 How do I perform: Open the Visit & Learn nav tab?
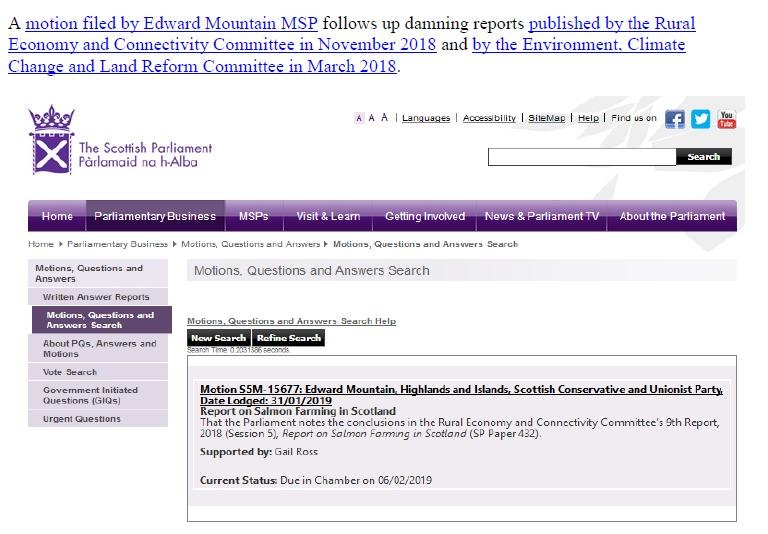pos(328,216)
